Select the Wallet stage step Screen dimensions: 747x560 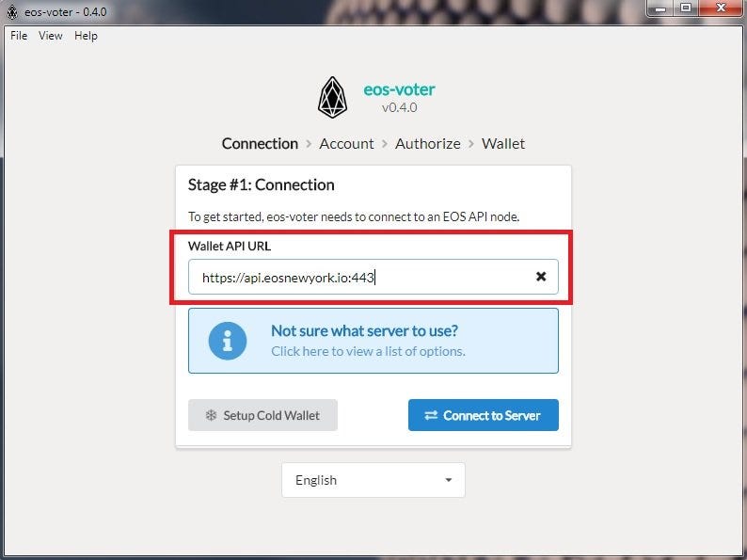point(503,143)
